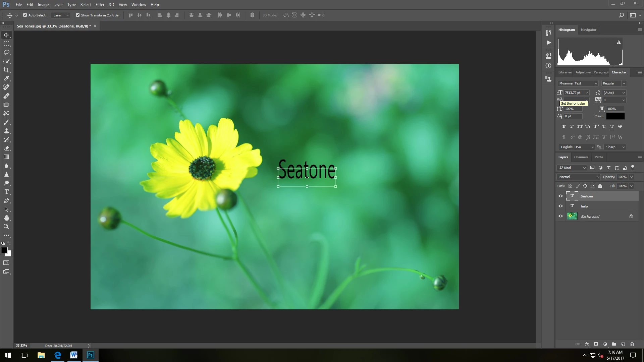Select the Hand tool
The height and width of the screenshot is (362, 644).
point(6,218)
